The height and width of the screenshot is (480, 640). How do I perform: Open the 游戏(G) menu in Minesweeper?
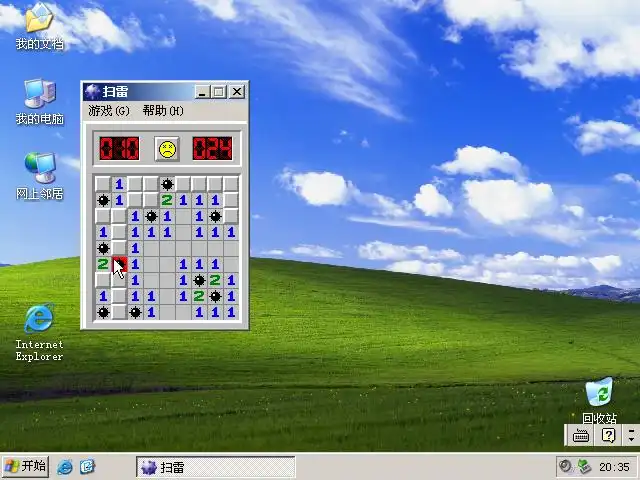click(x=109, y=111)
